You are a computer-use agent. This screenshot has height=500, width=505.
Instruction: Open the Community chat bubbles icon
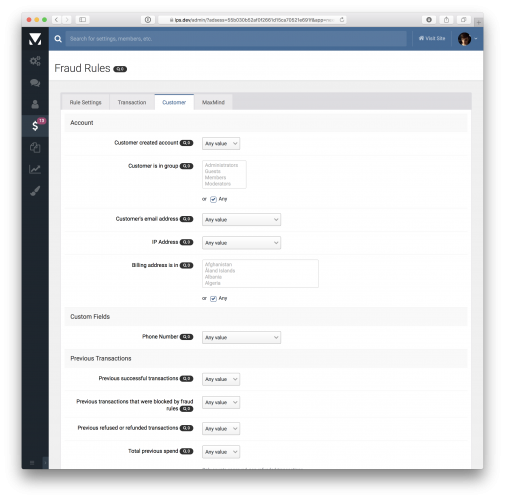click(x=35, y=83)
